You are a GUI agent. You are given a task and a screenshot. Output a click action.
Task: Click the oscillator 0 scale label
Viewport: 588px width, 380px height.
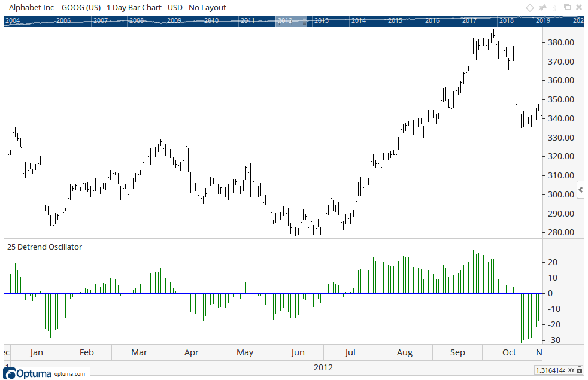[550, 293]
